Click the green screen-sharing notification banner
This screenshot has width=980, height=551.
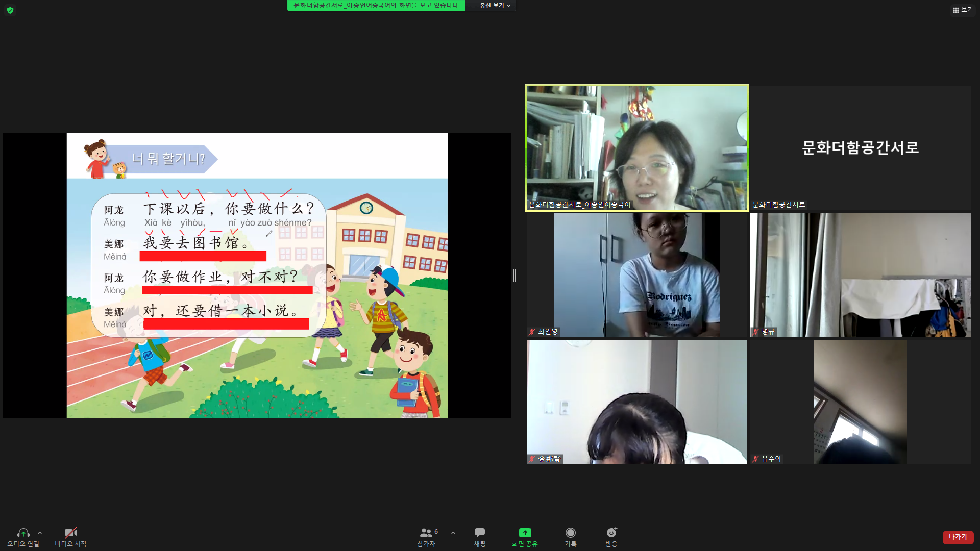click(x=376, y=6)
